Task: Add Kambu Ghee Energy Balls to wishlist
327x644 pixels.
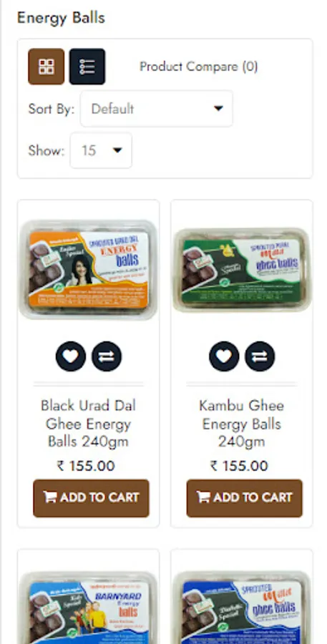Action: 224,356
